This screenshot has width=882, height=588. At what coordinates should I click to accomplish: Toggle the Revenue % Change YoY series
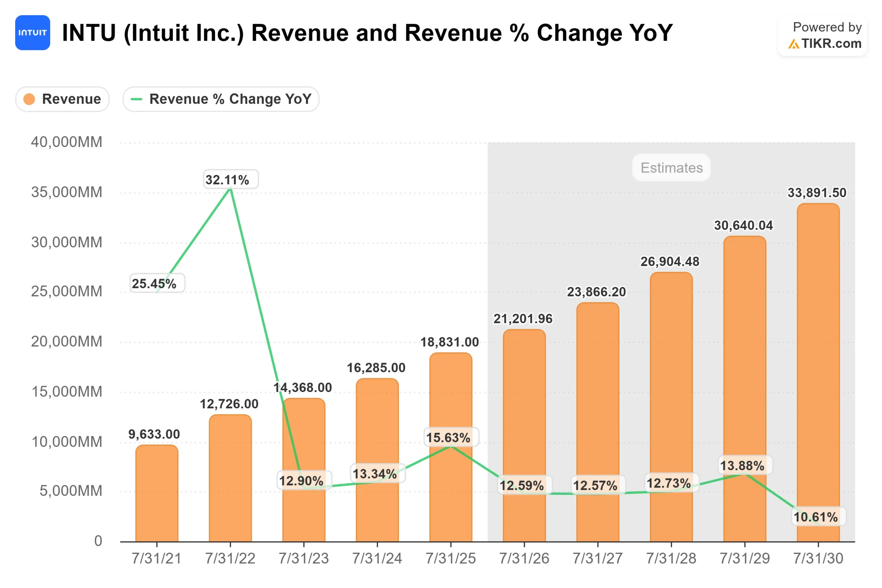220,99
